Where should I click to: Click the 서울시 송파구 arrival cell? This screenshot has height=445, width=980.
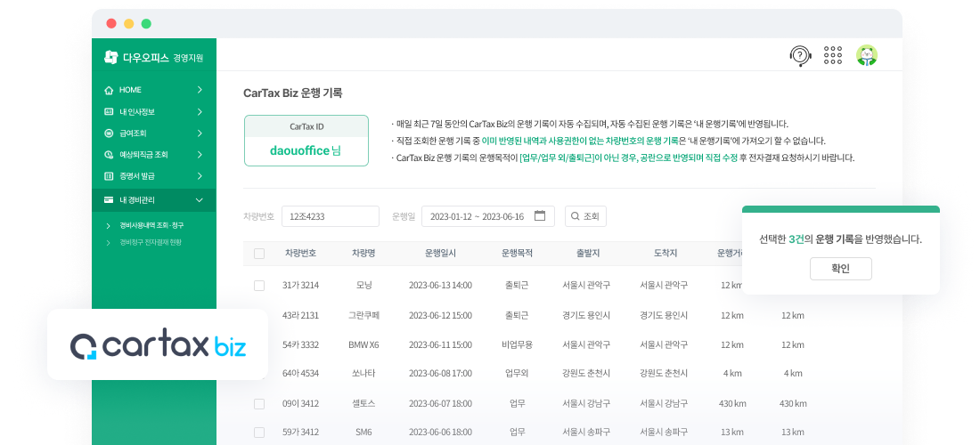click(664, 432)
